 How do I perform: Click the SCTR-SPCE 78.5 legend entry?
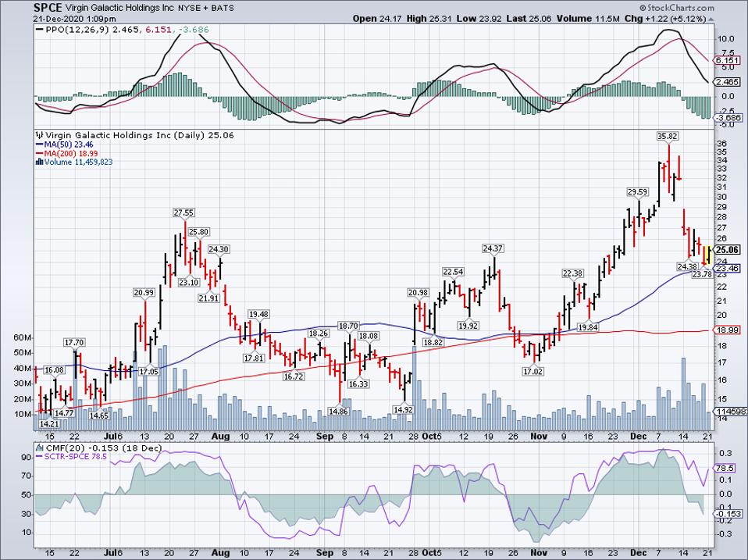click(x=72, y=456)
